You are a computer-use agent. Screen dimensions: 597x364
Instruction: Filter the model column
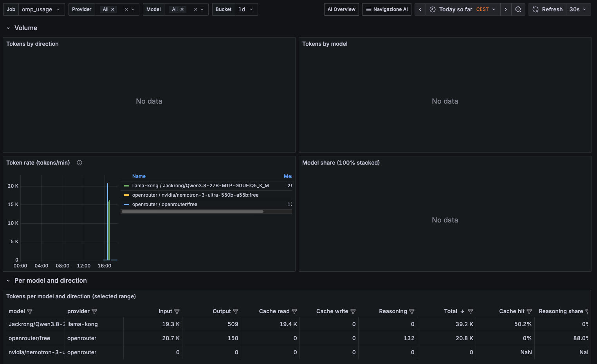(x=30, y=312)
